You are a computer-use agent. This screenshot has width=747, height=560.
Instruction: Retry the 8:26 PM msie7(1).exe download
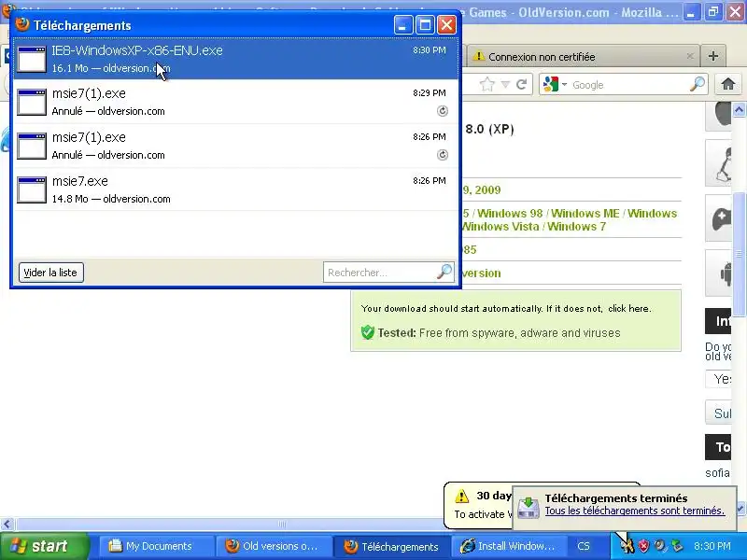point(442,155)
